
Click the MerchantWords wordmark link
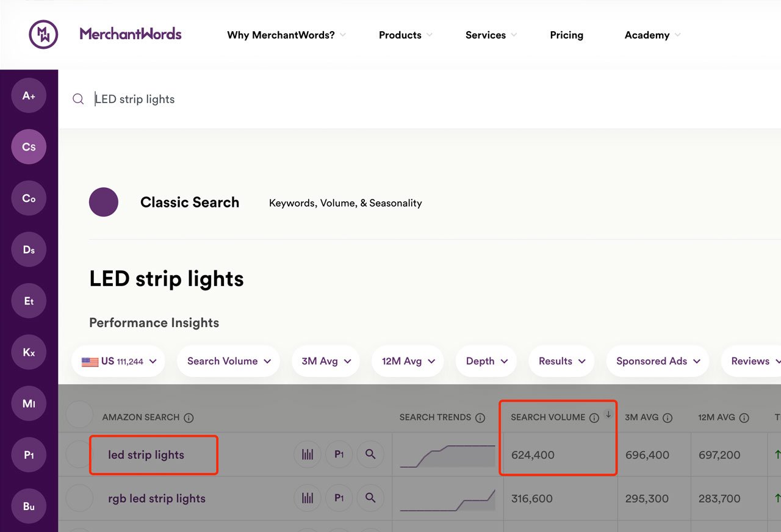coord(131,34)
